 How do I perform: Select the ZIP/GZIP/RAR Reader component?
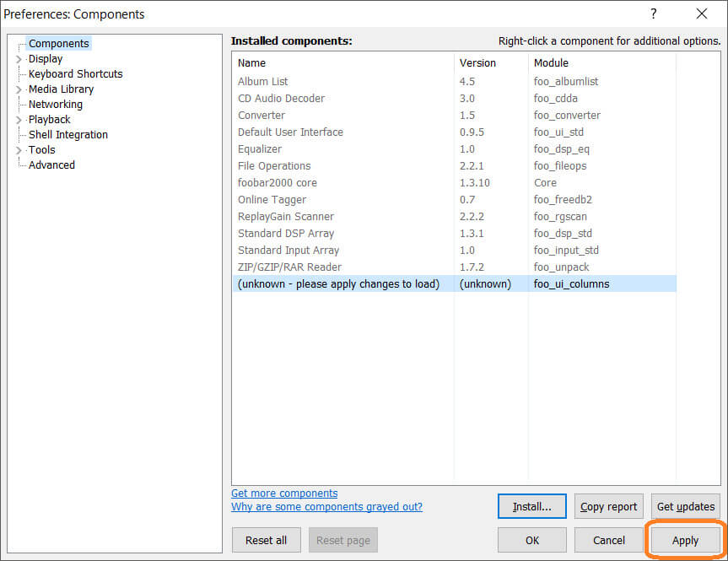(x=454, y=267)
